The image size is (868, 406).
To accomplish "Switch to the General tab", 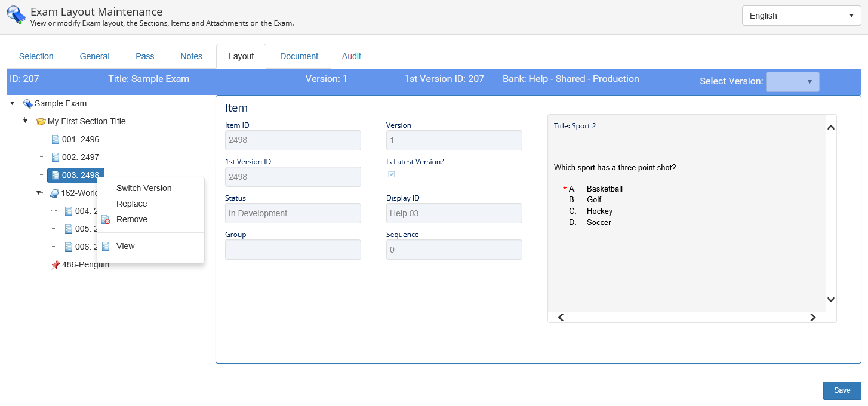I will click(x=94, y=56).
